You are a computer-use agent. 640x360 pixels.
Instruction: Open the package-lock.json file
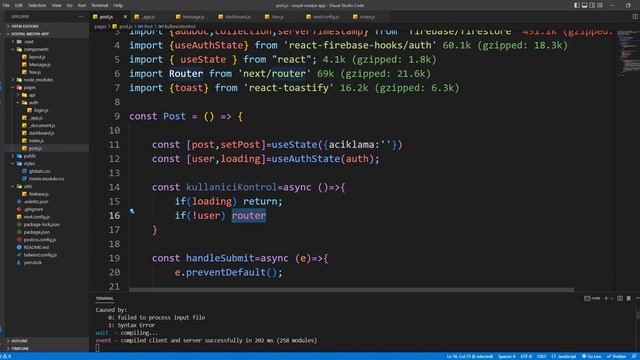(41, 224)
